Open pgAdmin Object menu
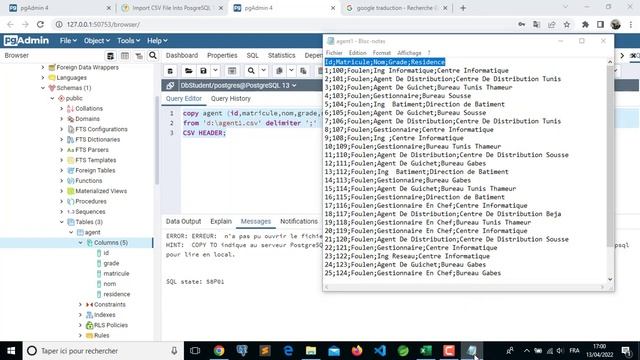 pyautogui.click(x=97, y=40)
